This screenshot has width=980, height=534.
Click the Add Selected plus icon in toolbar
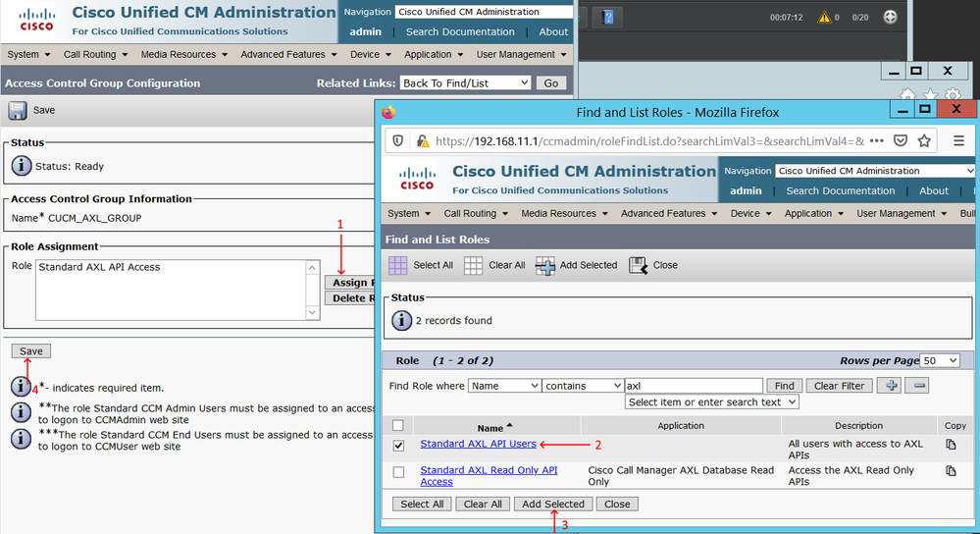[x=545, y=265]
